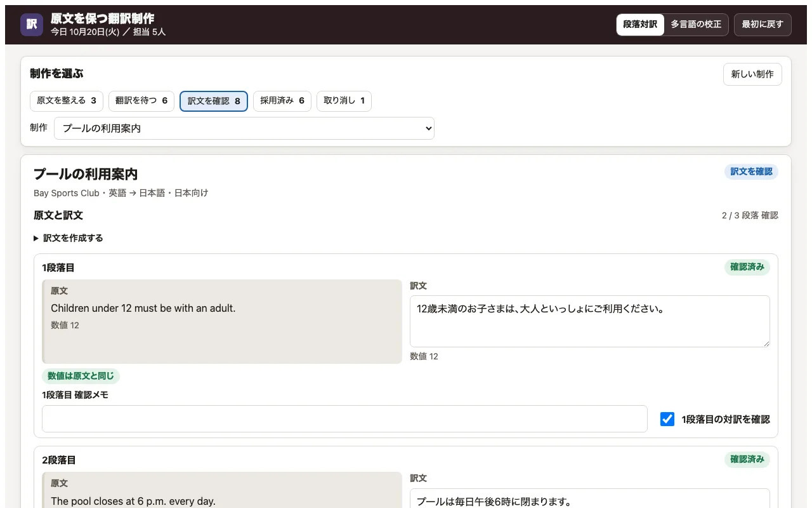Filter by 採用済み status
This screenshot has height=508, width=812.
(282, 101)
